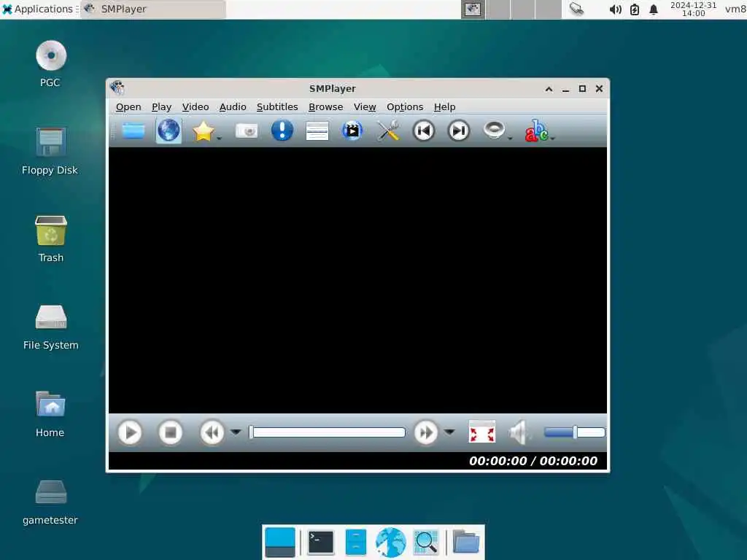This screenshot has height=560, width=747.
Task: Switch to the first workspace in the pager
Action: click(473, 9)
